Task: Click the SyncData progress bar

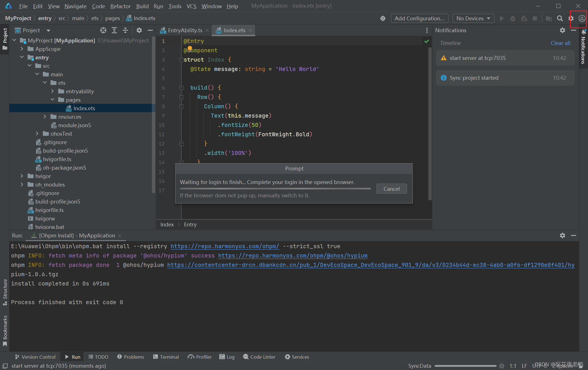Action: [x=465, y=366]
